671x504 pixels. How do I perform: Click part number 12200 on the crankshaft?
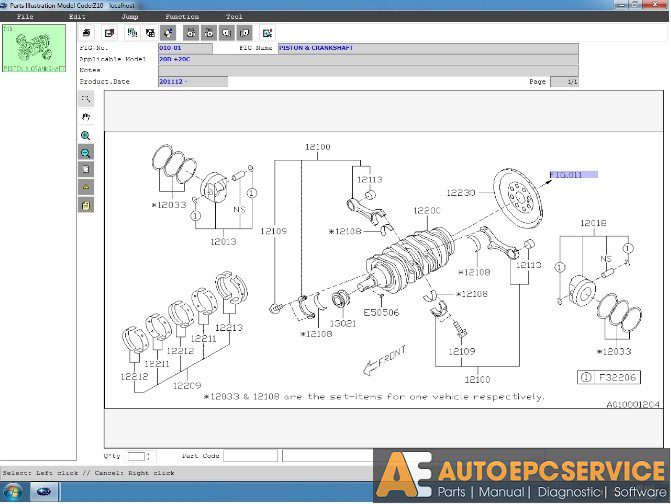point(427,210)
